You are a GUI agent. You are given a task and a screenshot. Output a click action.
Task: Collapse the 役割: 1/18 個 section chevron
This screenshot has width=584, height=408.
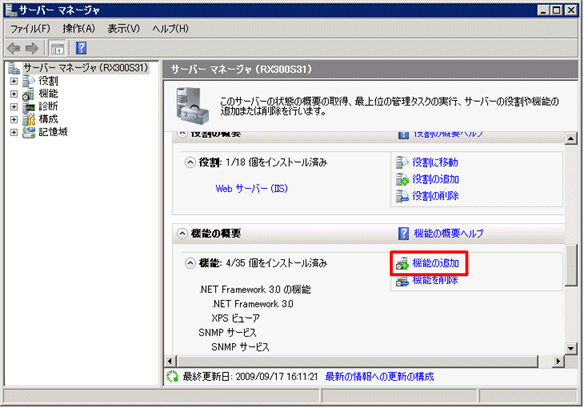pos(190,162)
